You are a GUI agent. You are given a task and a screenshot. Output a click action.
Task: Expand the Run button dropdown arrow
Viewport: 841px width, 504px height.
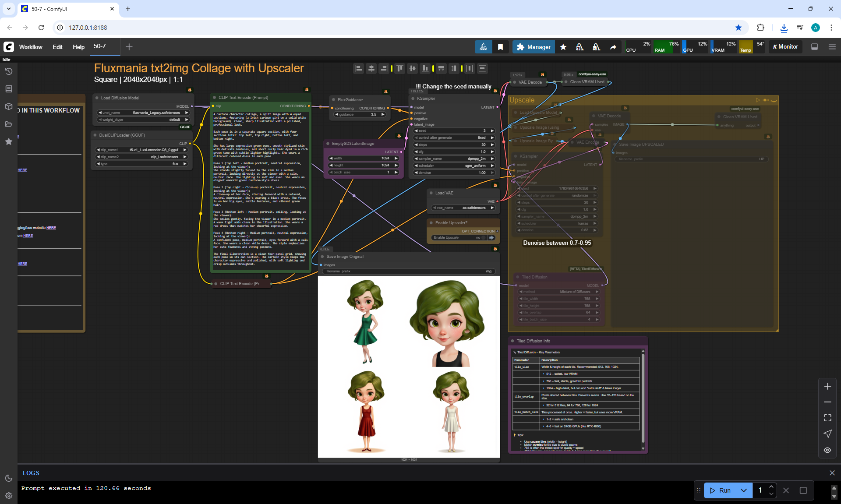tap(743, 490)
